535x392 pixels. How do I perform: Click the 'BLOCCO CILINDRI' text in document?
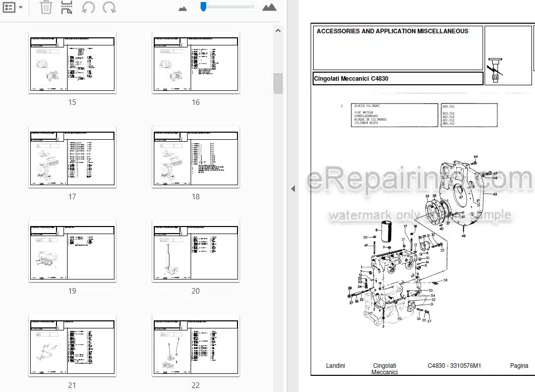[x=367, y=106]
